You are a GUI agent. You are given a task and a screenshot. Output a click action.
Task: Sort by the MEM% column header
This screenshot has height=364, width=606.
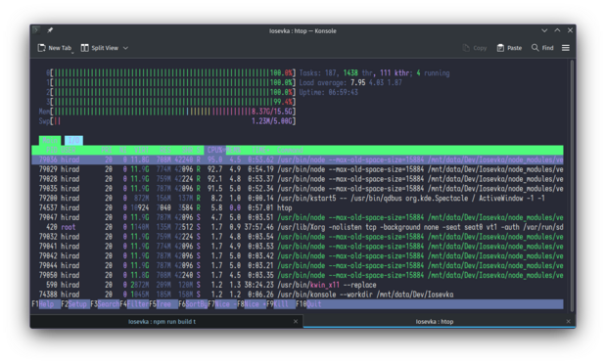pyautogui.click(x=233, y=150)
